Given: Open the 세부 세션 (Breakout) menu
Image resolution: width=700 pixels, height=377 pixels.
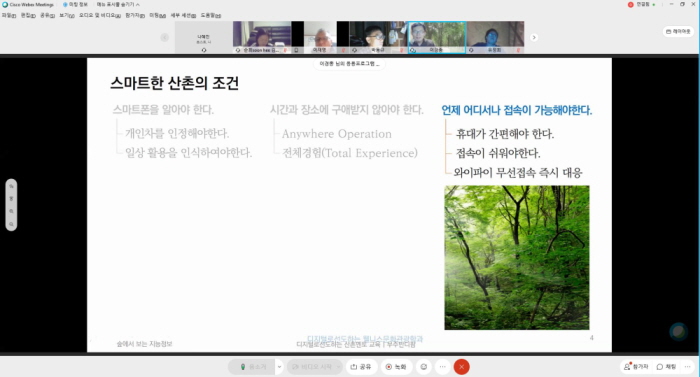Looking at the screenshot, I should point(183,15).
